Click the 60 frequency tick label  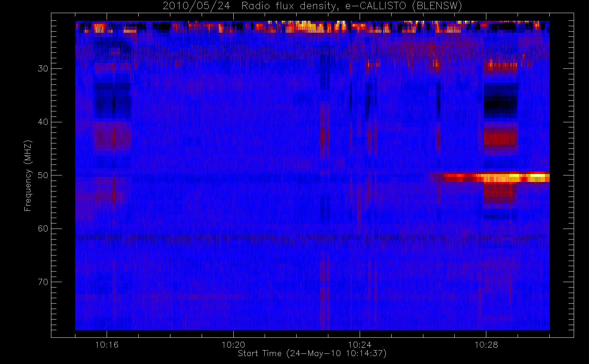point(43,229)
